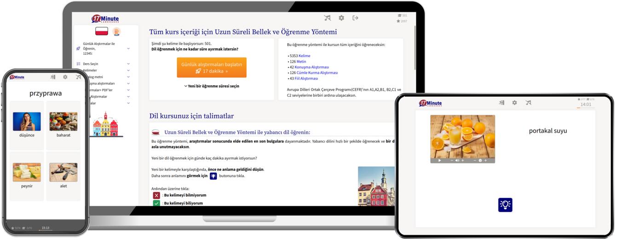Click the 2097 star counter in laptop header

[402, 21]
